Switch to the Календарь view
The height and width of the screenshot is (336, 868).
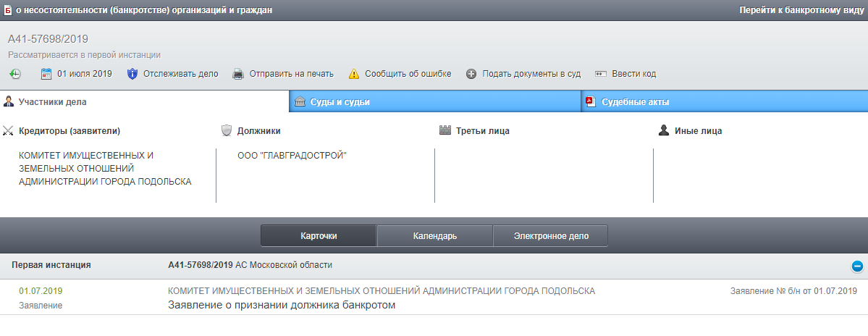coord(434,236)
